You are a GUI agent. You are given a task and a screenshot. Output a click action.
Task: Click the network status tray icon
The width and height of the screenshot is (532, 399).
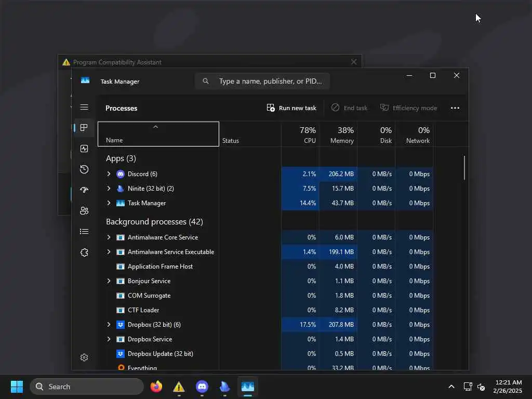pos(468,387)
